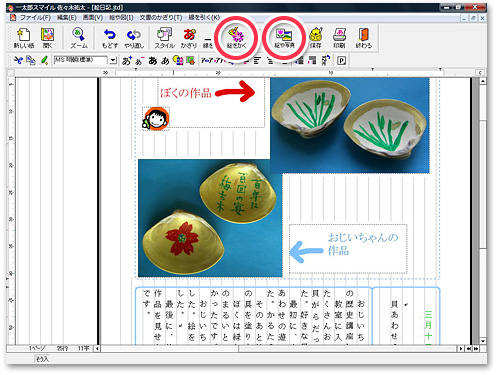Exit via the 終わる door icon
Screen dimensions: 500x375
[x=363, y=38]
